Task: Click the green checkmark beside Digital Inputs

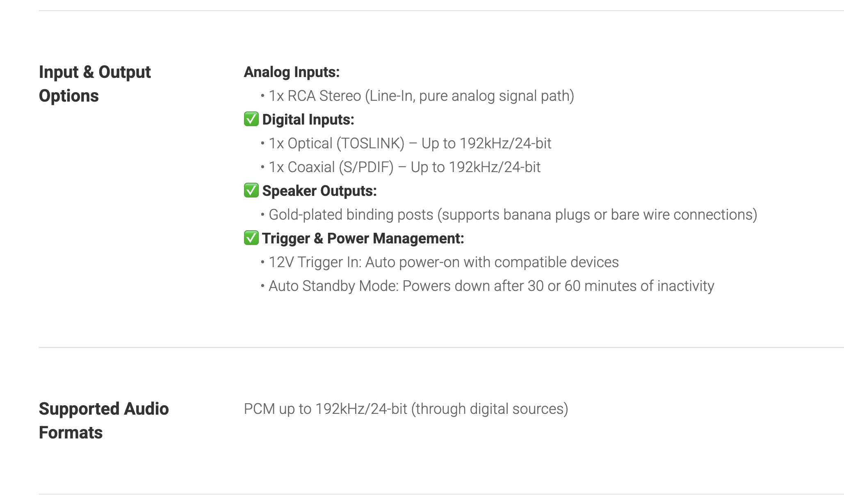Action: coord(251,119)
